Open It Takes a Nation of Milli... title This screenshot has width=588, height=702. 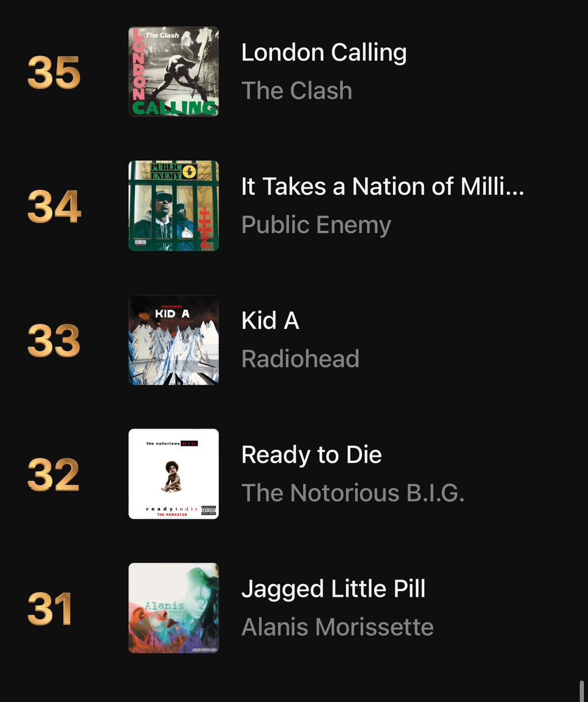(x=382, y=187)
